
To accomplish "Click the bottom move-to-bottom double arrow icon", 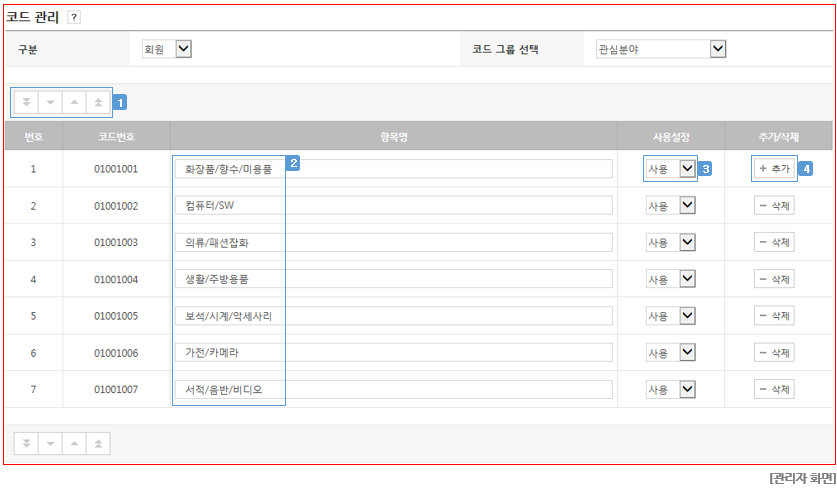I will pyautogui.click(x=26, y=444).
